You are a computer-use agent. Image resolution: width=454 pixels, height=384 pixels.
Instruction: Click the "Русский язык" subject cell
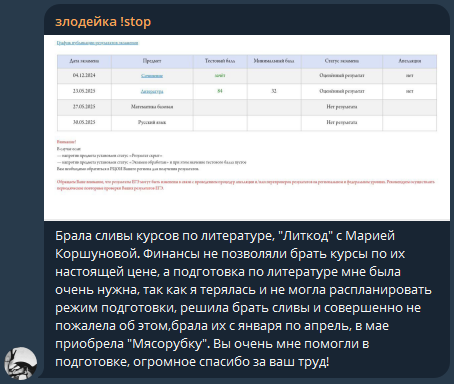[152, 122]
